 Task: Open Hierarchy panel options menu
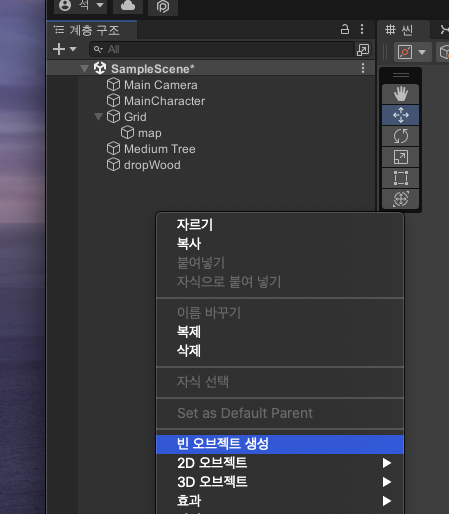362,29
